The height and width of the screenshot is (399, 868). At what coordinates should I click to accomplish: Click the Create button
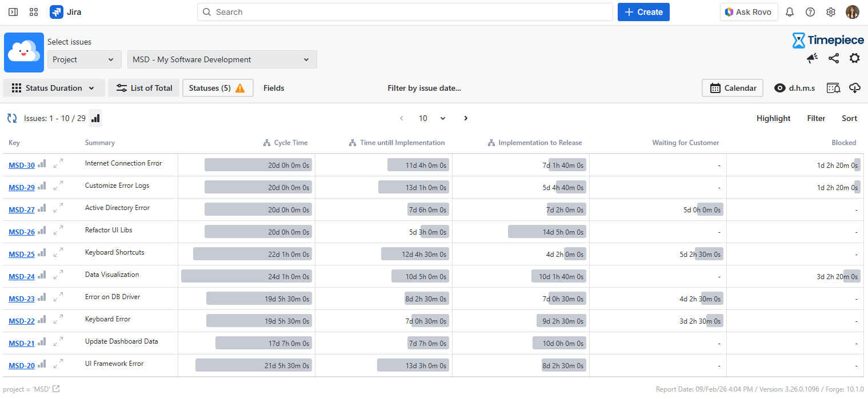[x=643, y=12]
